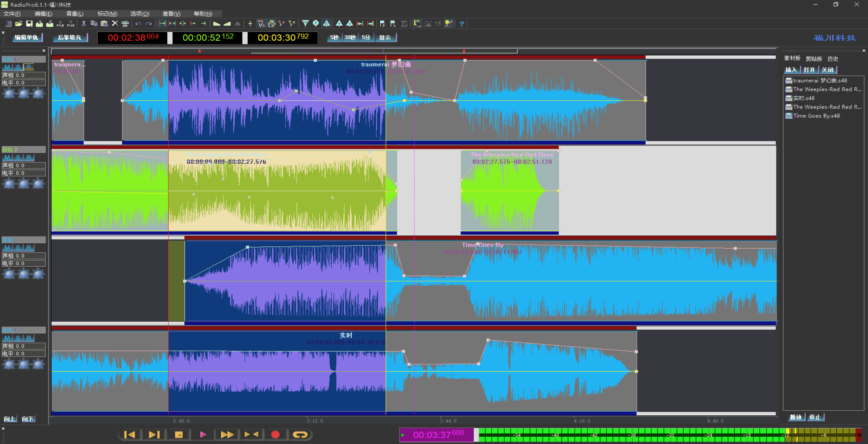
Task: Click the 向下 button
Action: (x=28, y=419)
